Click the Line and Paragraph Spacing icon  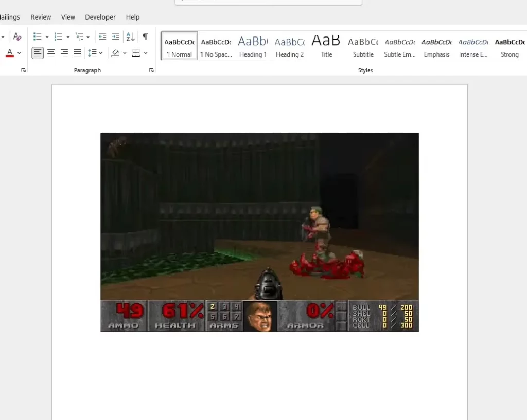point(93,53)
